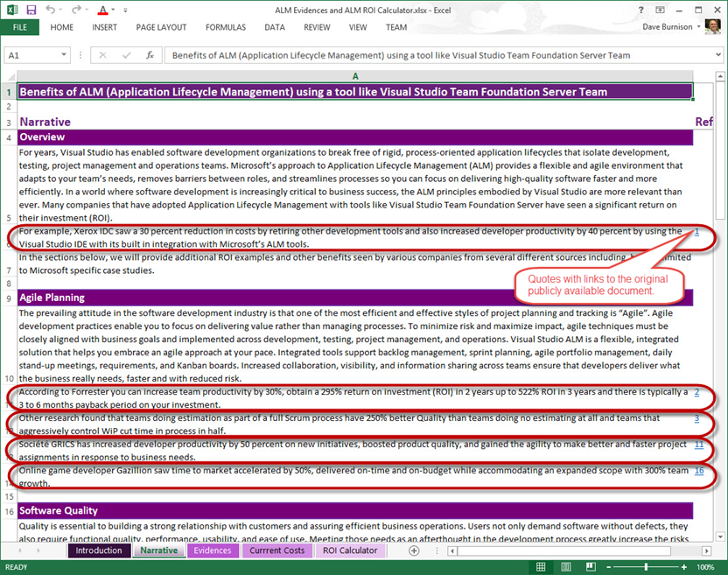Switch to the Evidences sheet tab
This screenshot has width=728, height=575.
pos(212,550)
